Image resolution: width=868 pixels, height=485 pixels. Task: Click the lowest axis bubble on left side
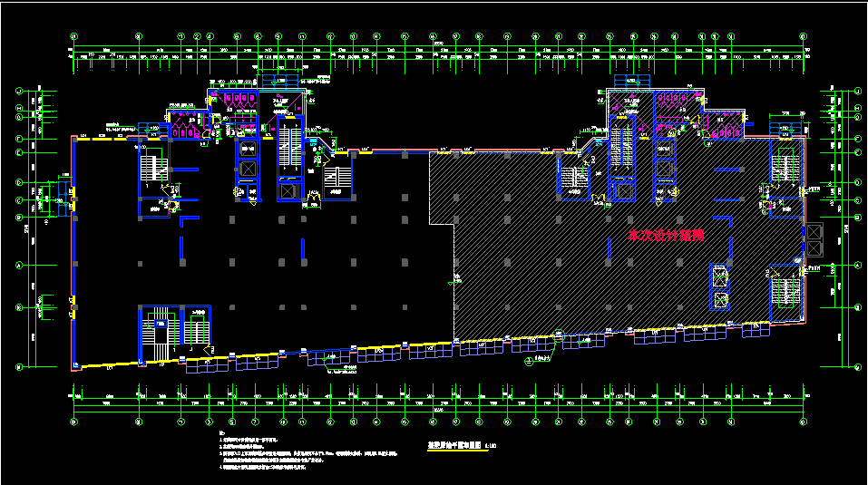coord(19,367)
